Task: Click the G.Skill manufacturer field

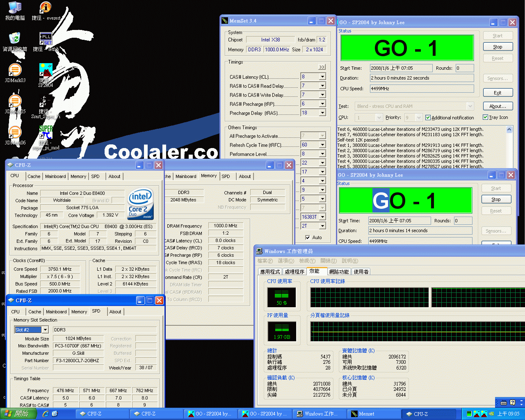Action: pos(78,353)
